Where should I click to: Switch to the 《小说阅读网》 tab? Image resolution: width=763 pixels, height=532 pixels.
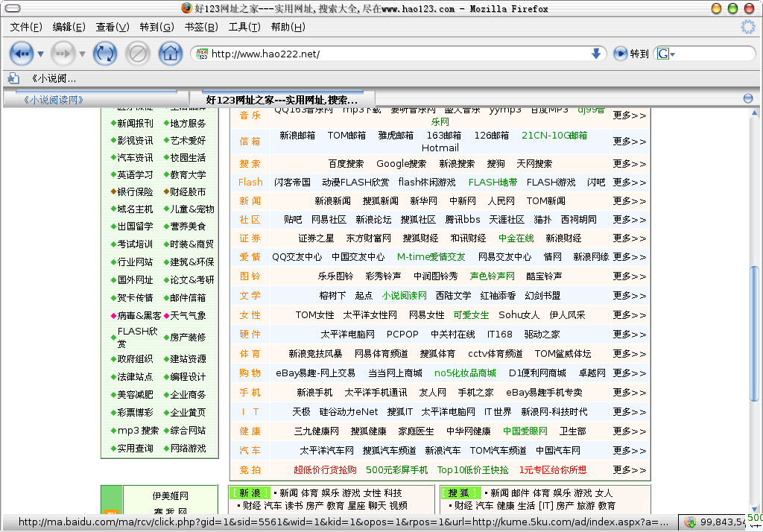coord(96,99)
